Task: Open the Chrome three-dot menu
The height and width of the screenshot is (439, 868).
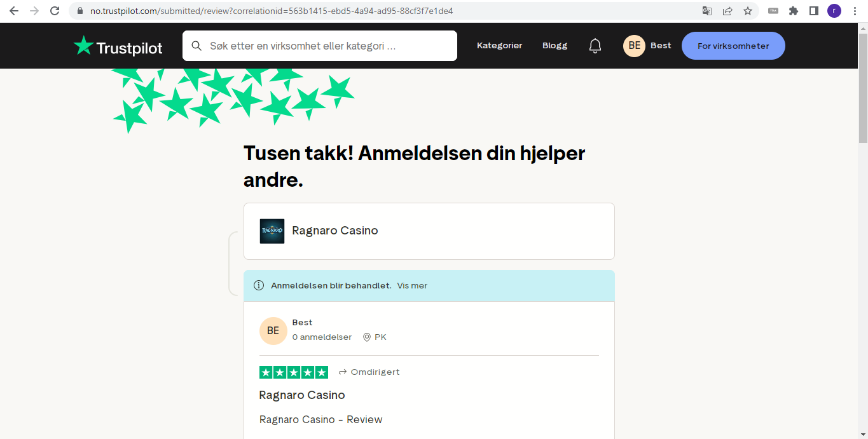Action: [855, 11]
